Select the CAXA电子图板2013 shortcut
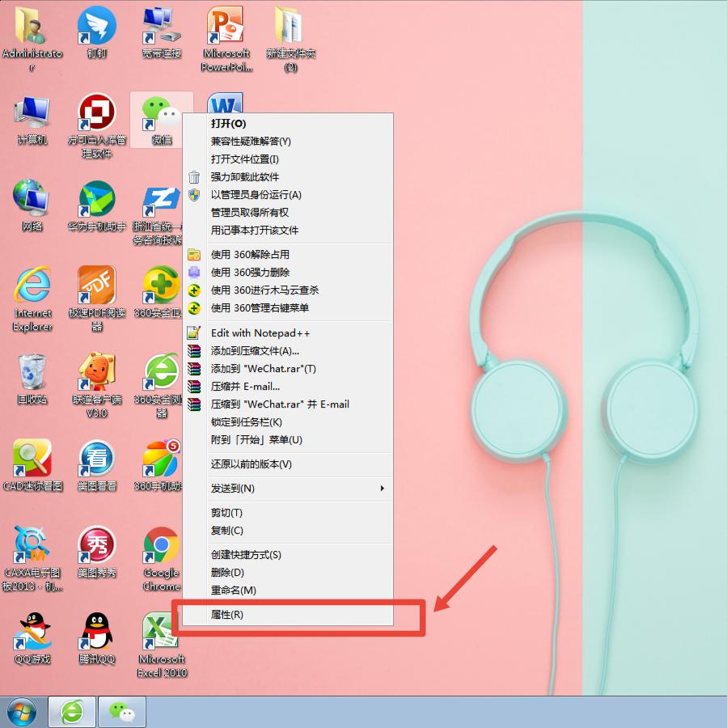This screenshot has width=727, height=728. pos(32,559)
